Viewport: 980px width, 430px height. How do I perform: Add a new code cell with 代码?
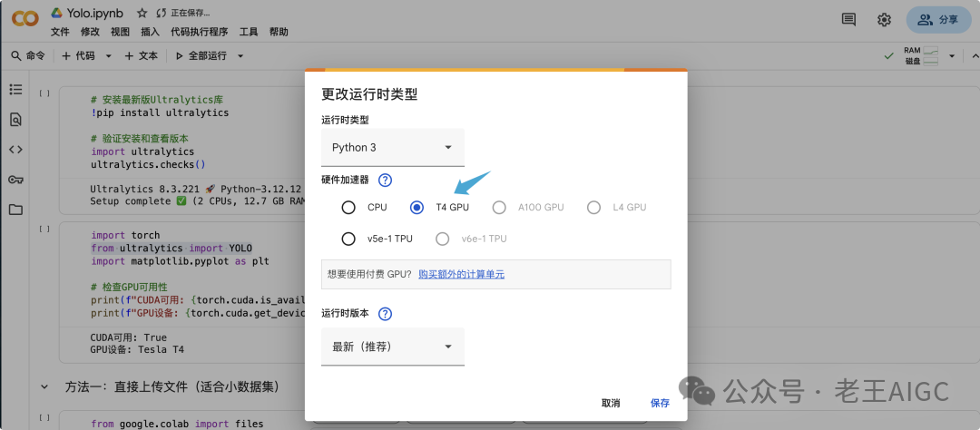tap(78, 56)
